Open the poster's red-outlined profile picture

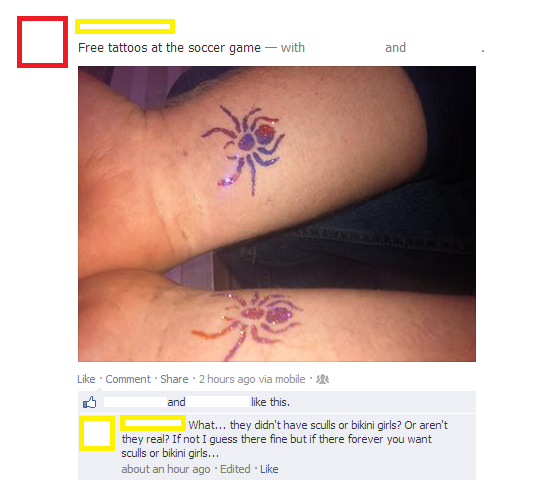[42, 42]
